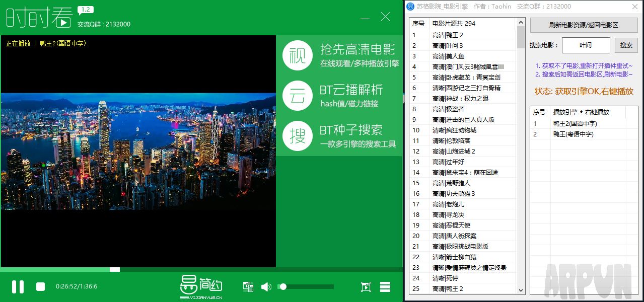The image size is (644, 302).
Task: Click the 刷新电影资源/返回电影区 button
Action: pyautogui.click(x=584, y=25)
